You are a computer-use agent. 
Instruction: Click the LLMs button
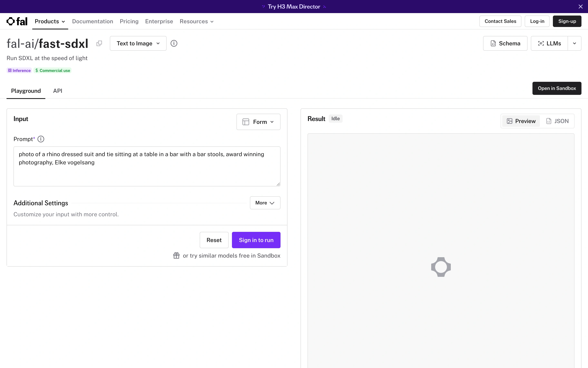(x=549, y=43)
